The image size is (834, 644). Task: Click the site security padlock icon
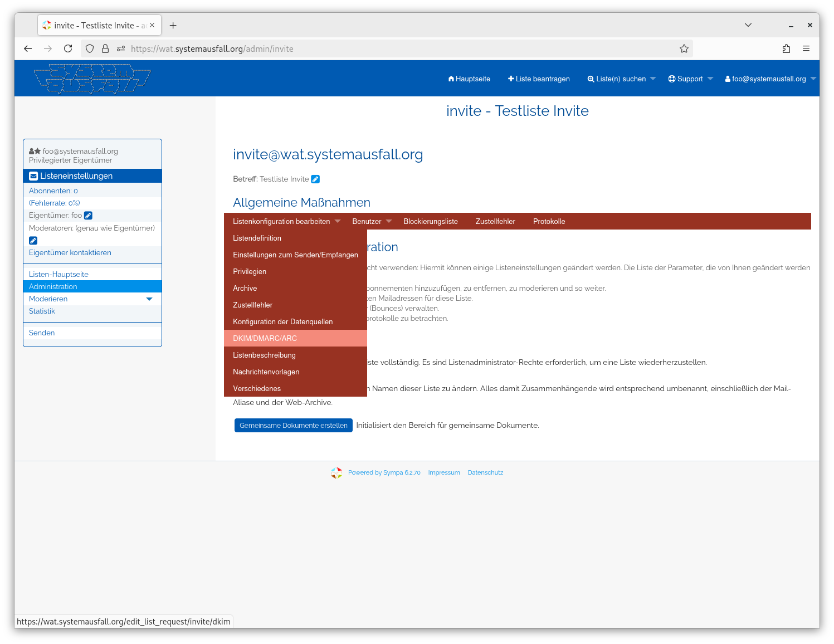tap(105, 48)
